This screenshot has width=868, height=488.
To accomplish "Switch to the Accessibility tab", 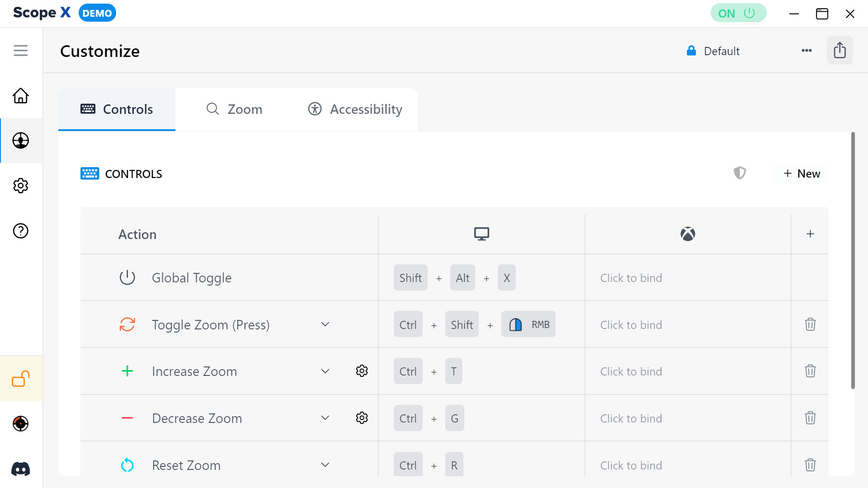I will (355, 109).
